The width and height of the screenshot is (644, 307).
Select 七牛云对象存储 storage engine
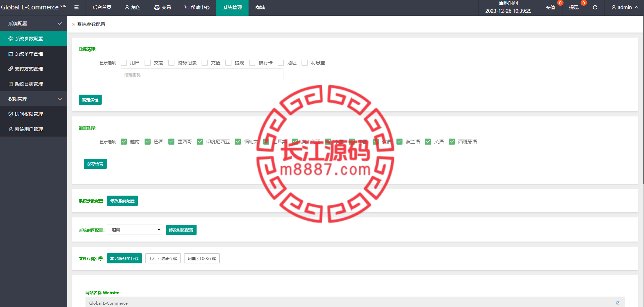163,258
